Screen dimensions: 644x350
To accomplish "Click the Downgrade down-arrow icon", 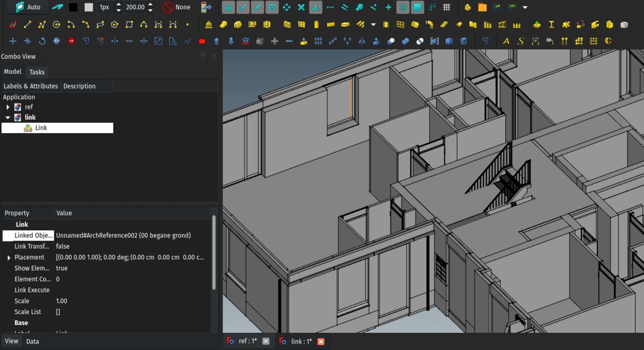I will 231,41.
